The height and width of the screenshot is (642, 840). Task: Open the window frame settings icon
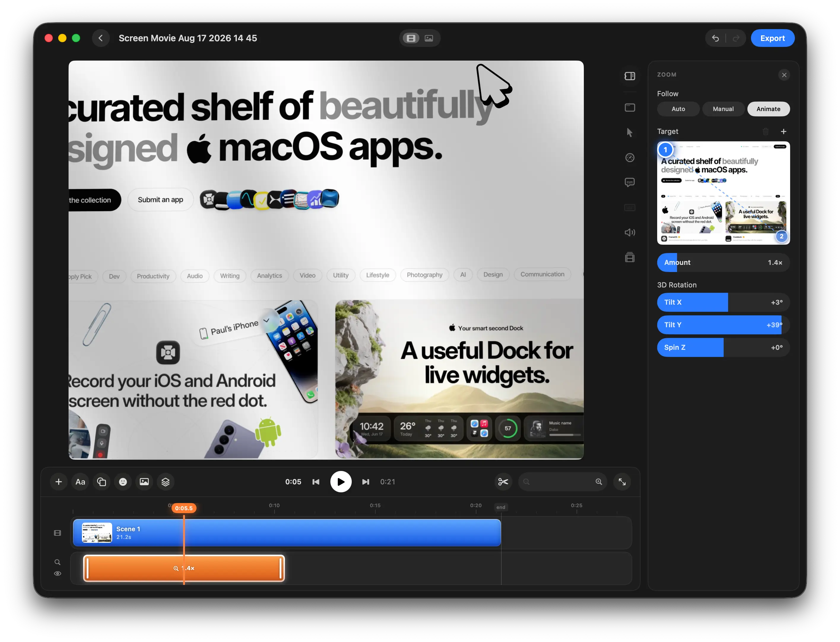tap(630, 108)
